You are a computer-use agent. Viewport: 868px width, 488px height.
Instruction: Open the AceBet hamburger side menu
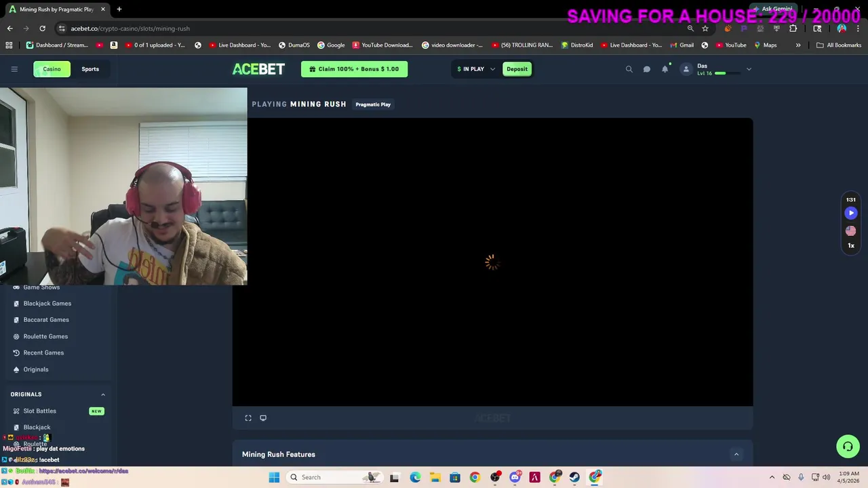pyautogui.click(x=14, y=69)
